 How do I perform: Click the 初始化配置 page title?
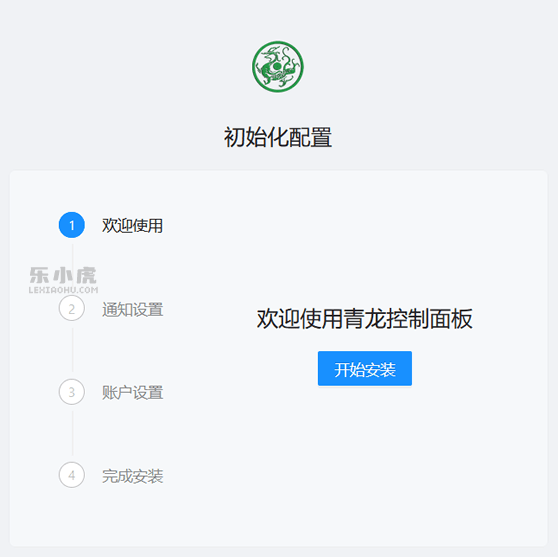point(278,137)
